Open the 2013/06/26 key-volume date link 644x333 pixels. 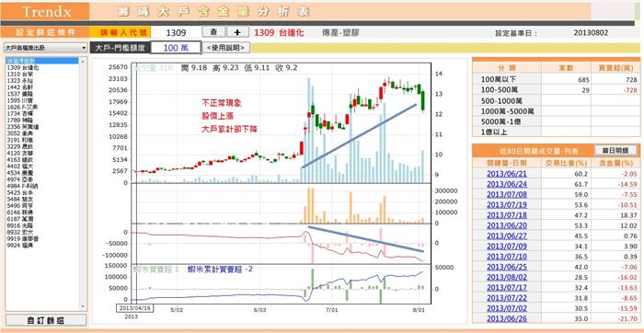506,318
